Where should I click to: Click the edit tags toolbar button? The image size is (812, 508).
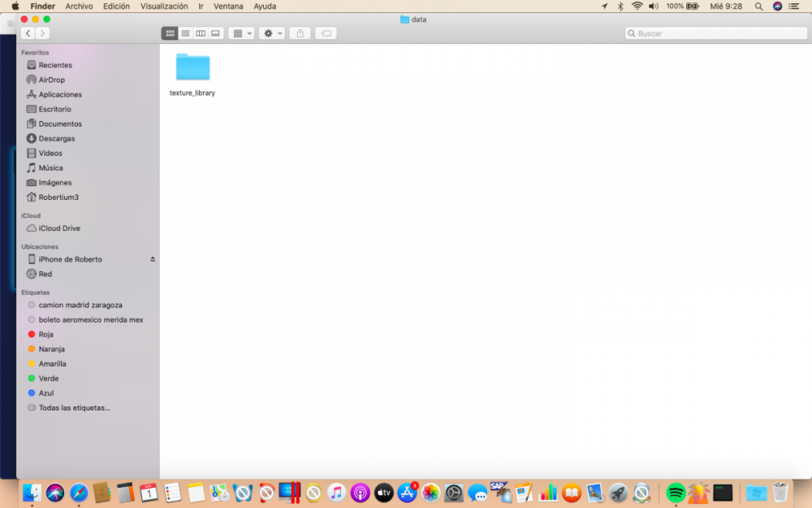tap(326, 33)
